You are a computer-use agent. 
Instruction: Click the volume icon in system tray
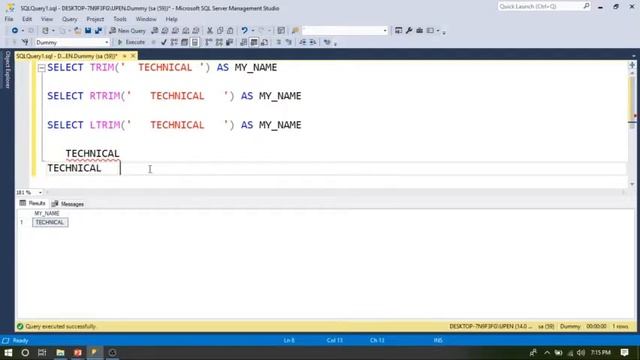pos(581,352)
